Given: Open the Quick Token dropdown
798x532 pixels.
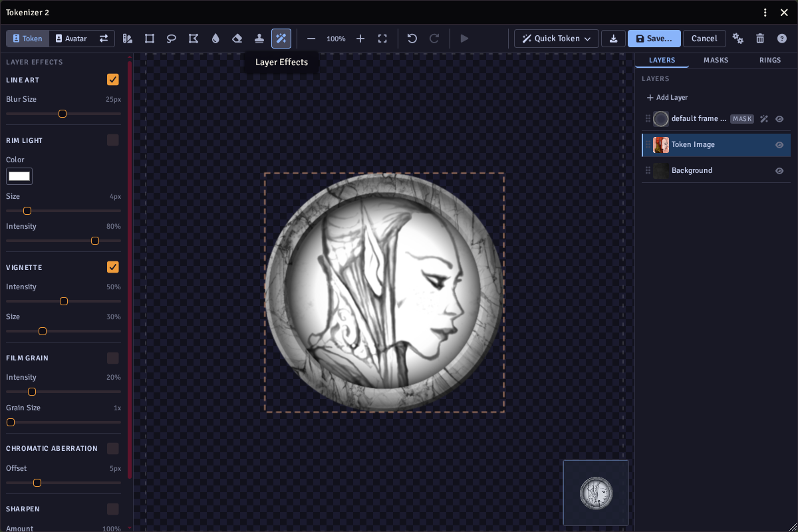Looking at the screenshot, I should tap(557, 39).
